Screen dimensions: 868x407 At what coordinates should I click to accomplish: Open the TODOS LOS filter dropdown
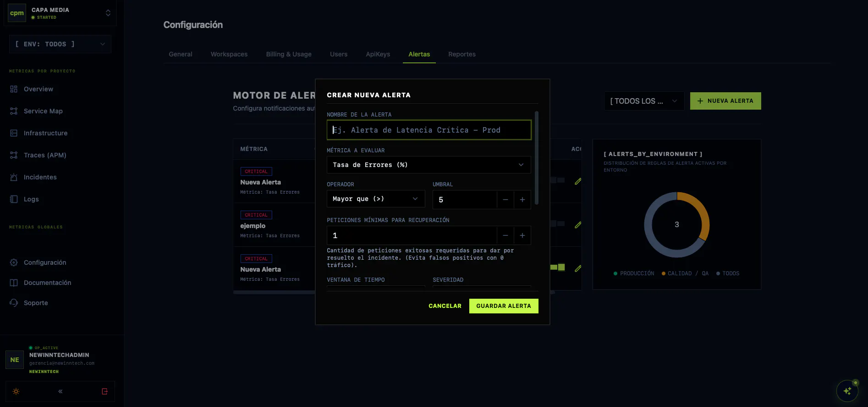click(644, 101)
